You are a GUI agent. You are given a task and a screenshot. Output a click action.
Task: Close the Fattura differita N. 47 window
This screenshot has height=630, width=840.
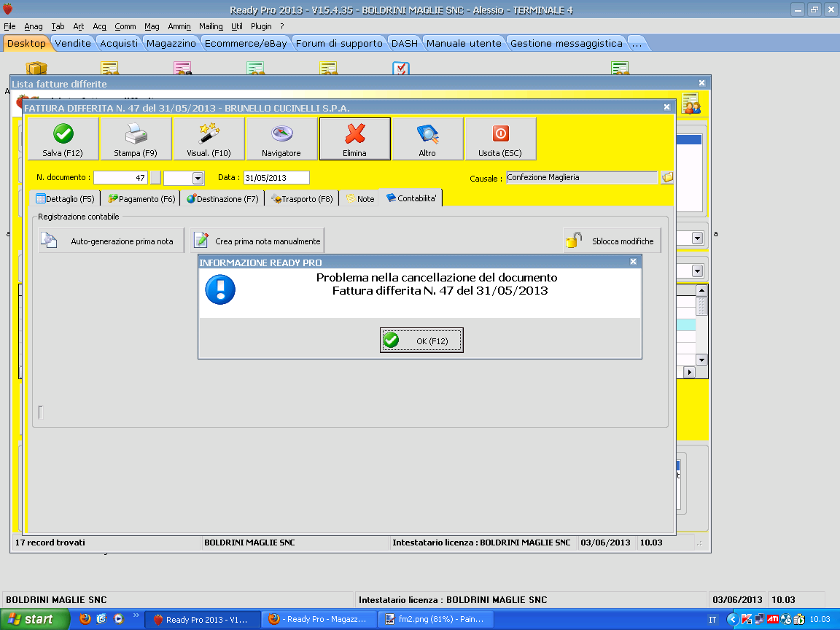click(x=667, y=107)
